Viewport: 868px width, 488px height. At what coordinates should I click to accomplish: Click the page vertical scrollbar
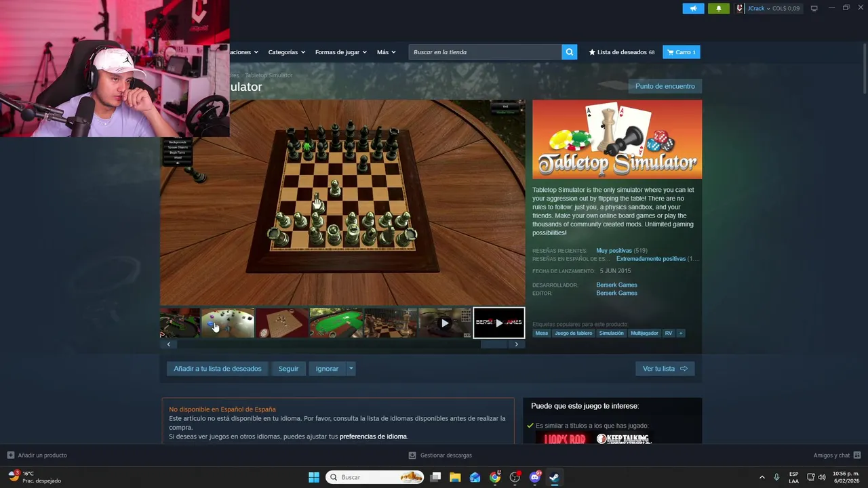864,68
